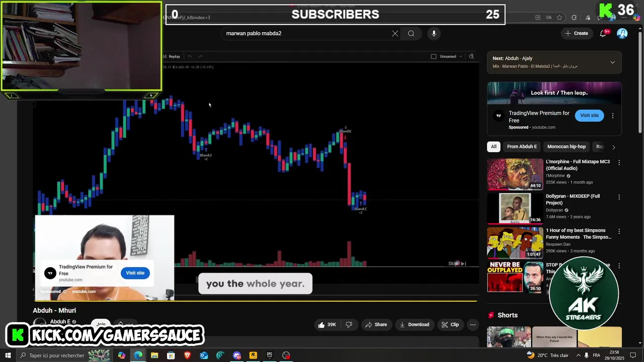The width and height of the screenshot is (644, 362).
Task: Click the Edge favorites star icon
Action: [x=559, y=18]
